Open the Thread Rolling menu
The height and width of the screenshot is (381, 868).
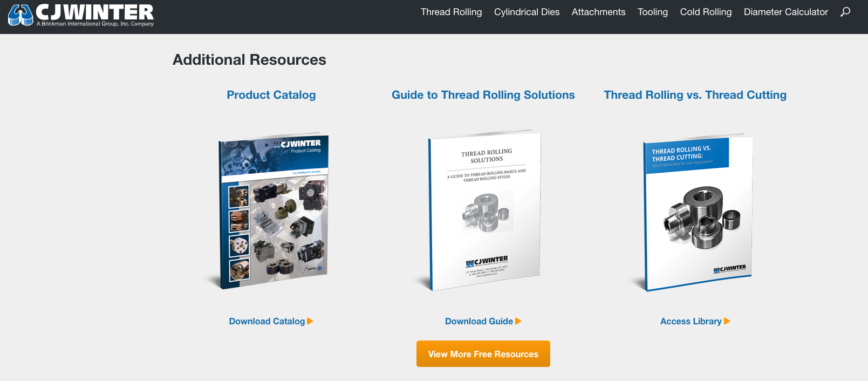tap(451, 12)
